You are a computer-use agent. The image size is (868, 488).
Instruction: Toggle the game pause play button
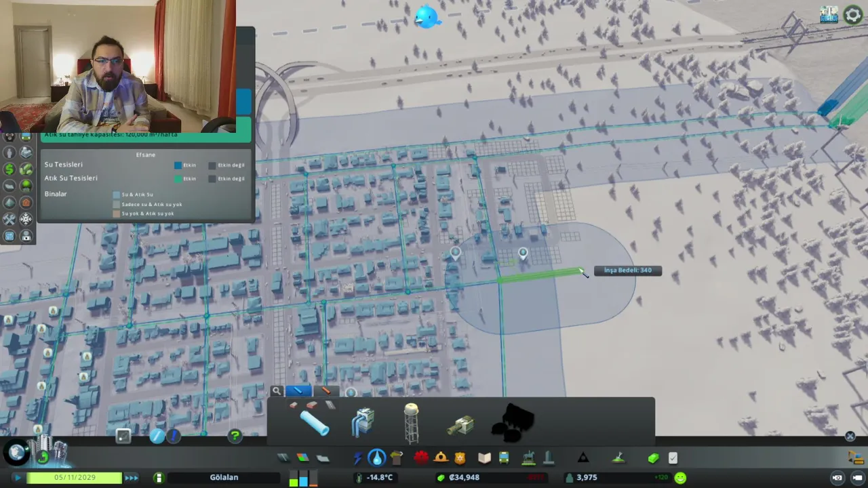(18, 478)
